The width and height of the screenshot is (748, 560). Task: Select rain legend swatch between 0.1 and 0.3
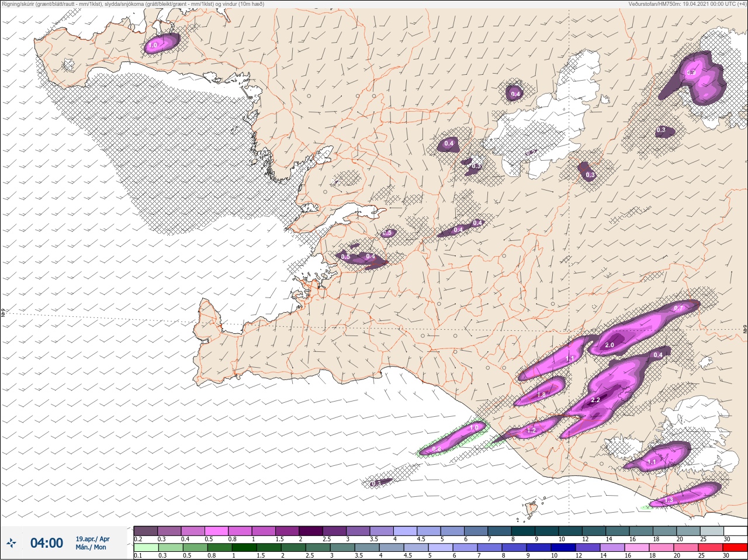[146, 548]
